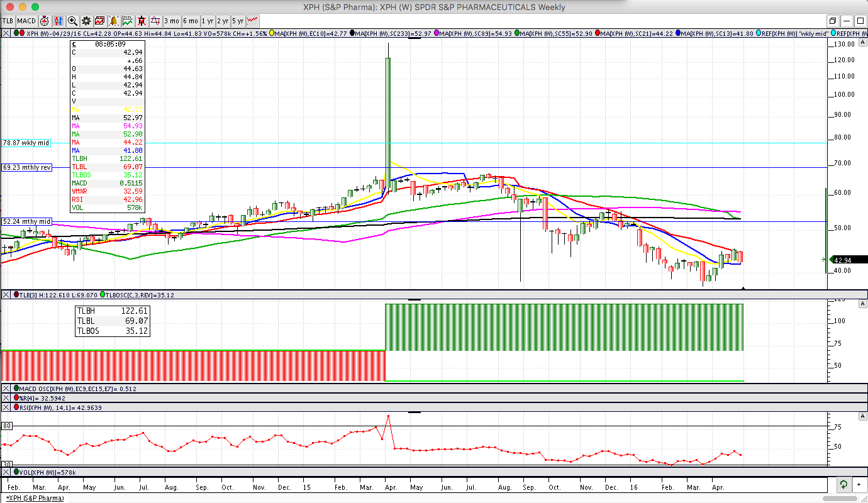Click the RSI 80 level label
868x503 pixels.
click(x=7, y=426)
